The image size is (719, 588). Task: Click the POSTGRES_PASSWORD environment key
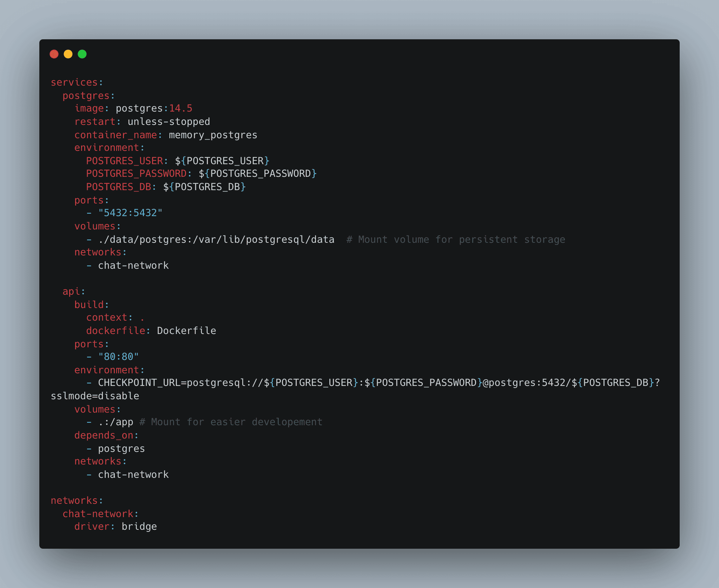point(136,174)
